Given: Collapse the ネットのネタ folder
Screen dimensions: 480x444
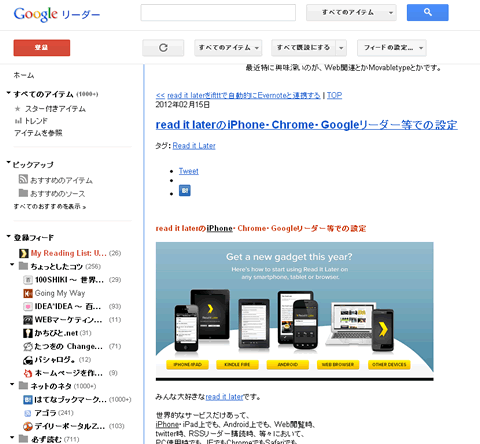Looking at the screenshot, I should click(x=12, y=384).
